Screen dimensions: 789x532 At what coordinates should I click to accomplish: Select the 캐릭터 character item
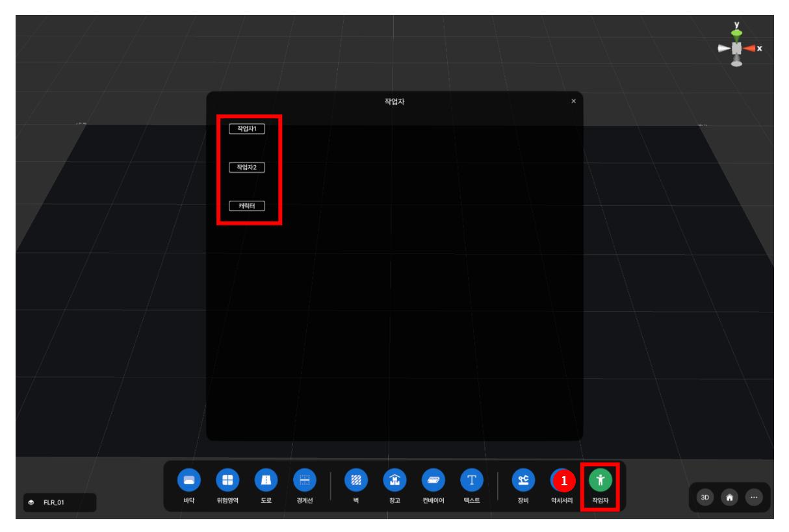pos(247,205)
